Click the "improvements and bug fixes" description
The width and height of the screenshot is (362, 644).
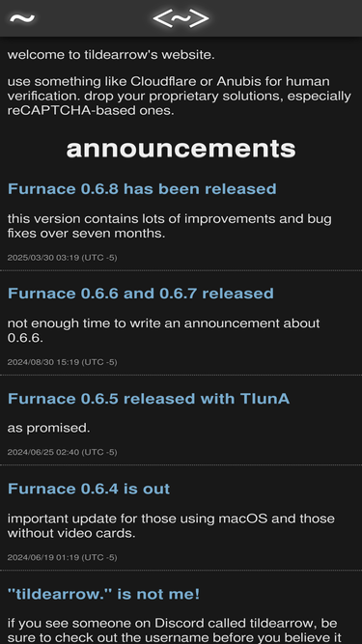(x=169, y=226)
